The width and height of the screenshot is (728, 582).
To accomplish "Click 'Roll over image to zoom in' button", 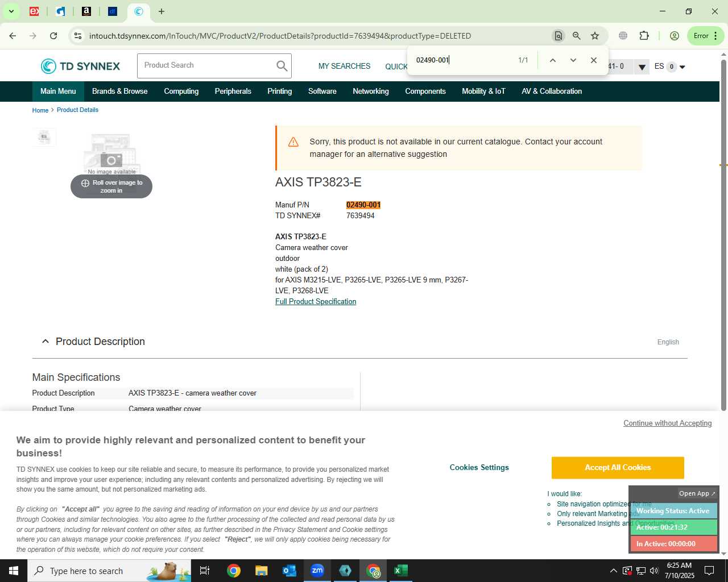I will 111,186.
